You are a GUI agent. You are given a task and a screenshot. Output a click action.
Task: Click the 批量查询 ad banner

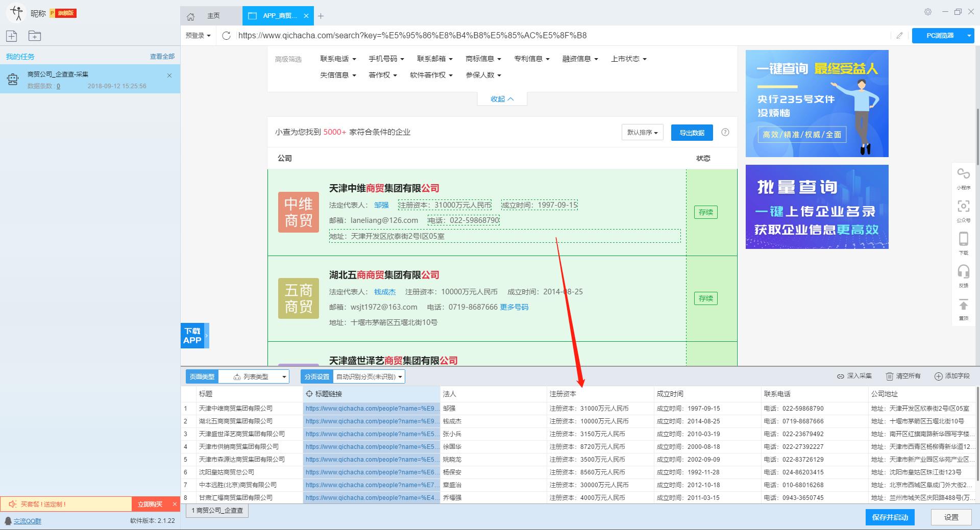tap(817, 207)
